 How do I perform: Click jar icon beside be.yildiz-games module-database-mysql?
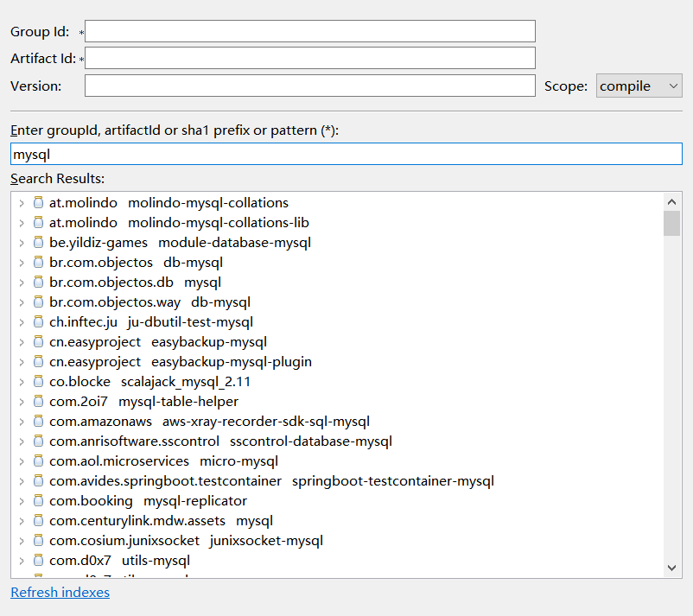pos(38,243)
